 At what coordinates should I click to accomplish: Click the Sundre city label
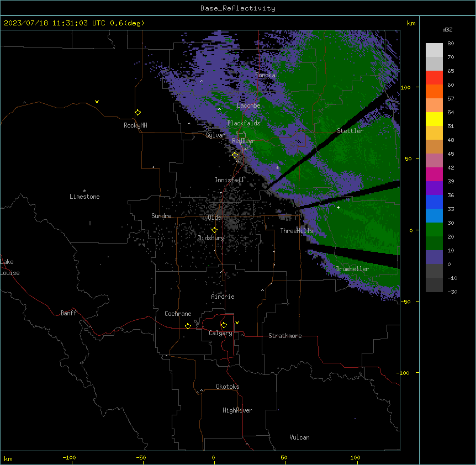pyautogui.click(x=161, y=216)
